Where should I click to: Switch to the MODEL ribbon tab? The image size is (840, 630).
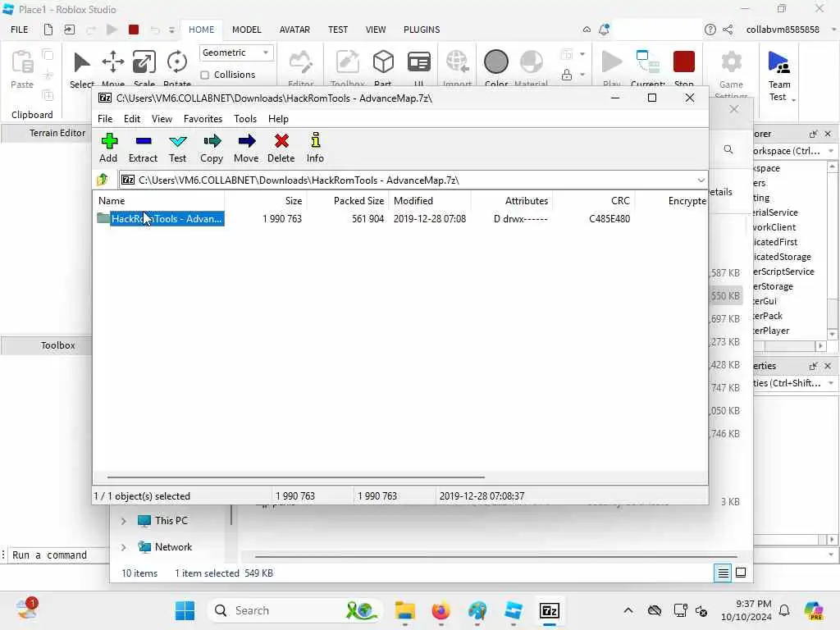coord(246,30)
